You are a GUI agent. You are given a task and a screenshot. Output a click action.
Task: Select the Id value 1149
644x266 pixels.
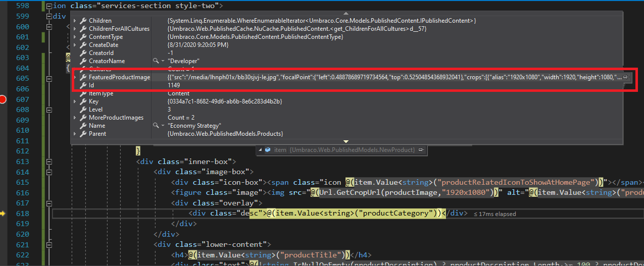coord(174,85)
